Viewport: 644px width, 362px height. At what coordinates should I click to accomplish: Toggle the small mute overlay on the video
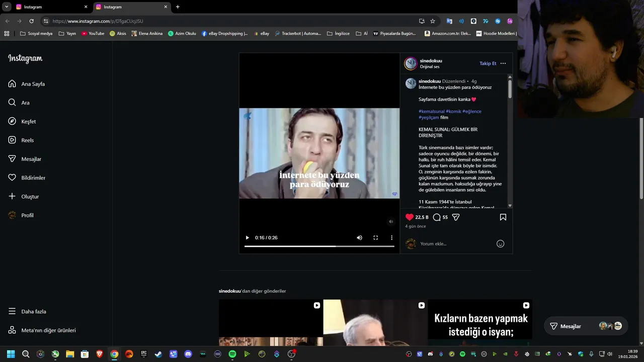click(391, 222)
